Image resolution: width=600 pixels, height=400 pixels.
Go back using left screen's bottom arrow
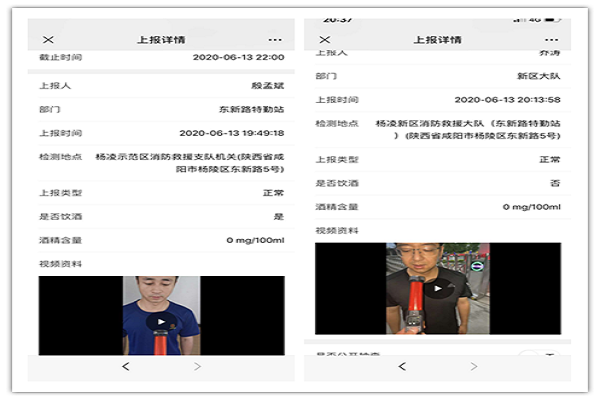tap(125, 367)
